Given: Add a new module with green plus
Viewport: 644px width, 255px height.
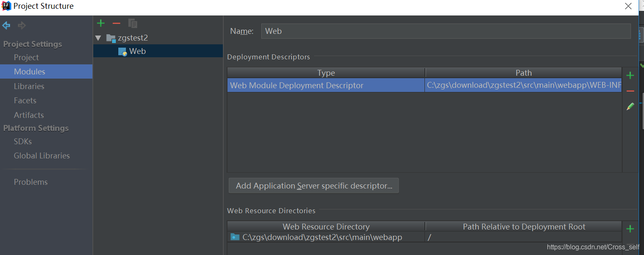Looking at the screenshot, I should pos(101,23).
